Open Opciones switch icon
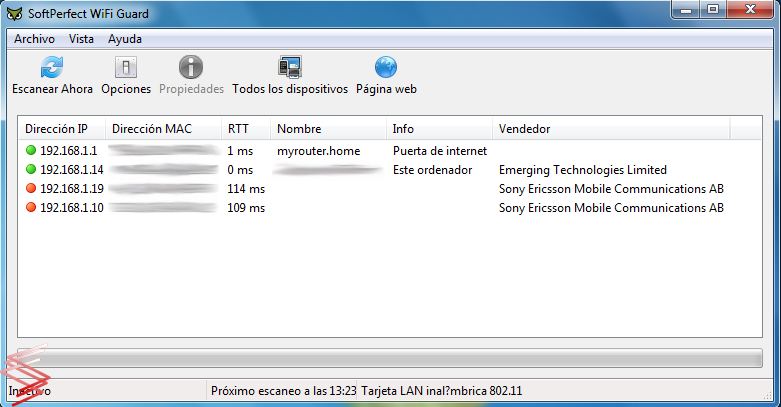781x407 pixels. tap(126, 67)
